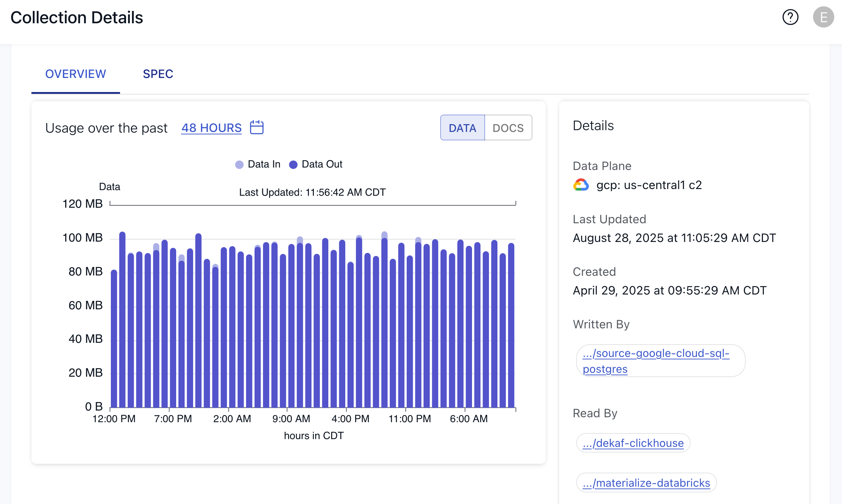Open the materialize-databricks reader link
The height and width of the screenshot is (504, 842).
coord(646,482)
